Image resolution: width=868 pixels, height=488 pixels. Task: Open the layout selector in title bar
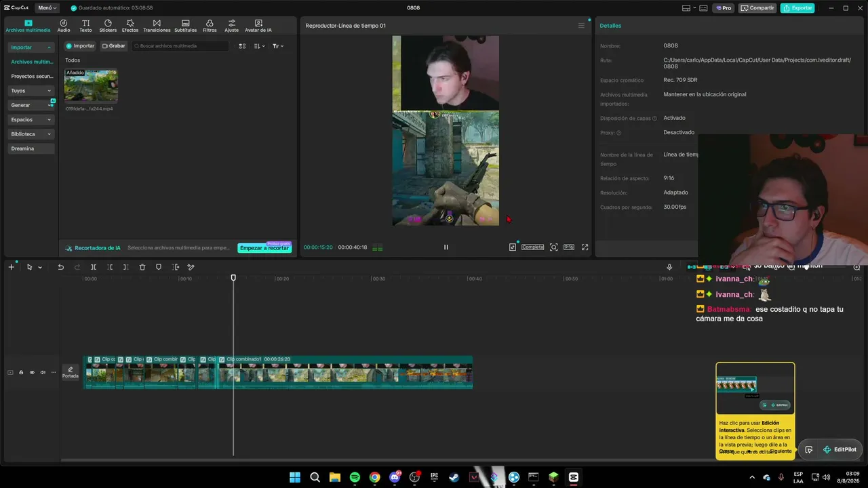coord(688,8)
